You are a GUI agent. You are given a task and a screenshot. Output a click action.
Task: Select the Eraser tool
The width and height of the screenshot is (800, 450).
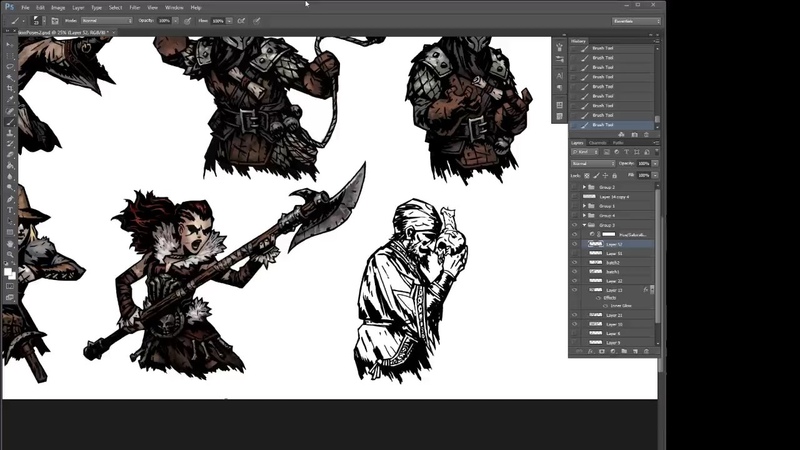[10, 154]
